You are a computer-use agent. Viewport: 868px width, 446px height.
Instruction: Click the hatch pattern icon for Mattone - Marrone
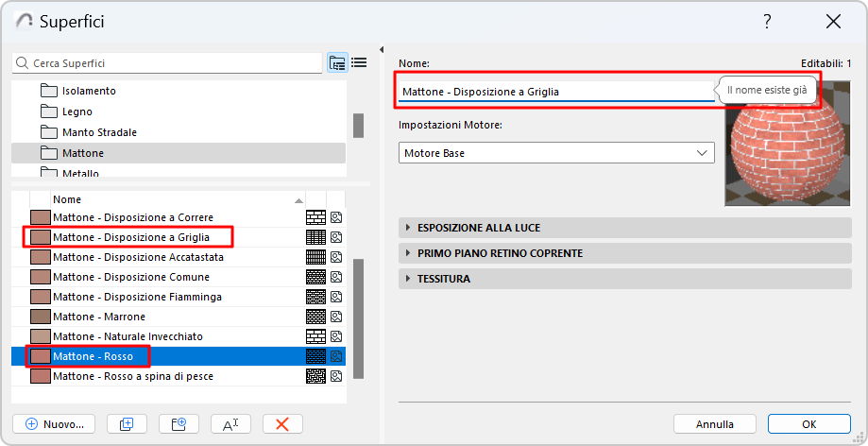point(315,317)
